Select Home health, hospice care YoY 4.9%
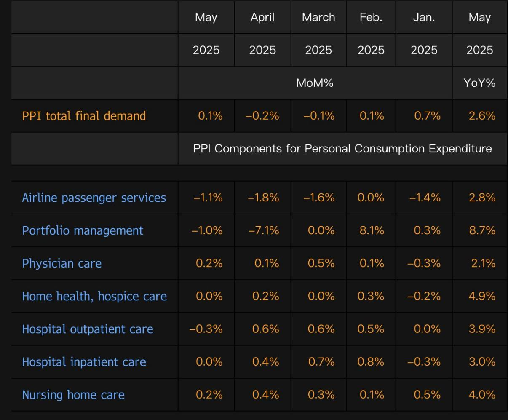The image size is (508, 420). pos(482,296)
